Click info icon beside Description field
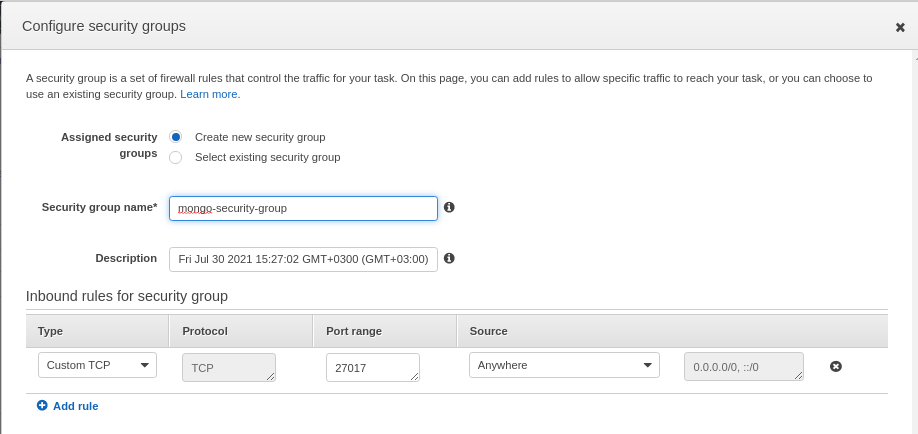Image resolution: width=918 pixels, height=434 pixels. tap(449, 258)
